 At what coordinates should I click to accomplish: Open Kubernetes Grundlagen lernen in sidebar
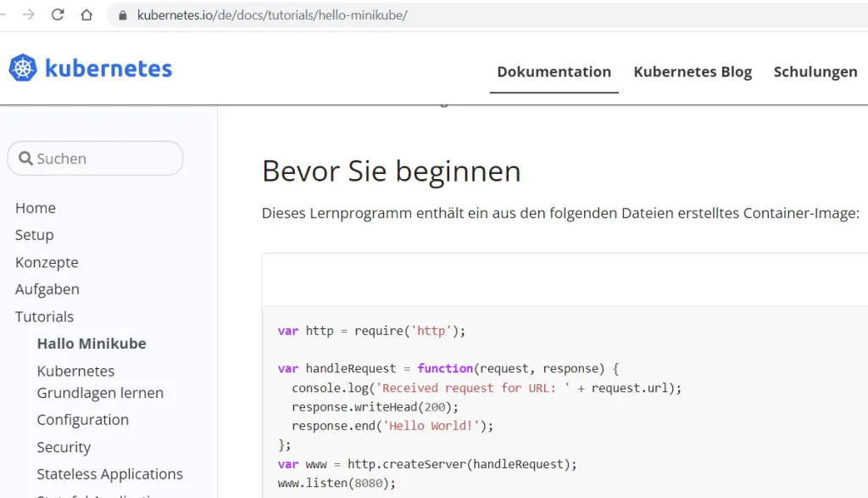pyautogui.click(x=100, y=382)
